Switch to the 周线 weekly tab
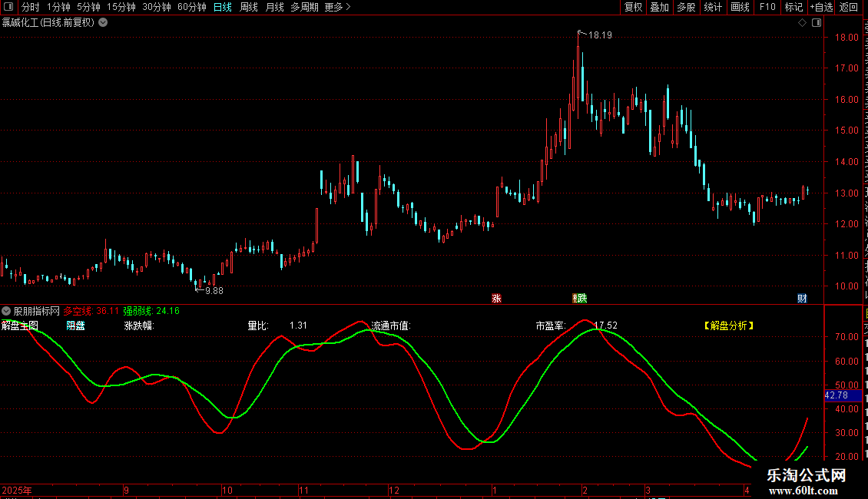The image size is (868, 499). click(249, 7)
